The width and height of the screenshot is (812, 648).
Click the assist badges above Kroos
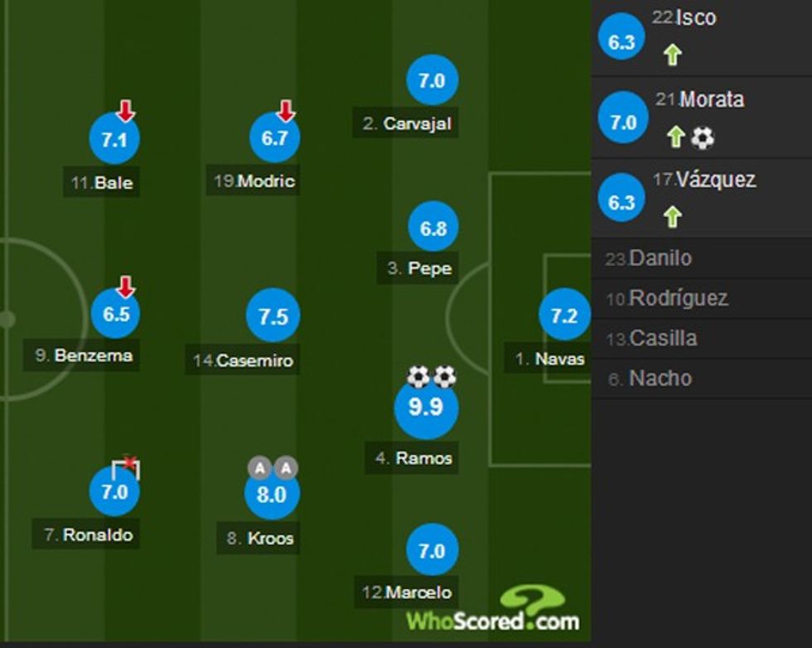tap(273, 469)
